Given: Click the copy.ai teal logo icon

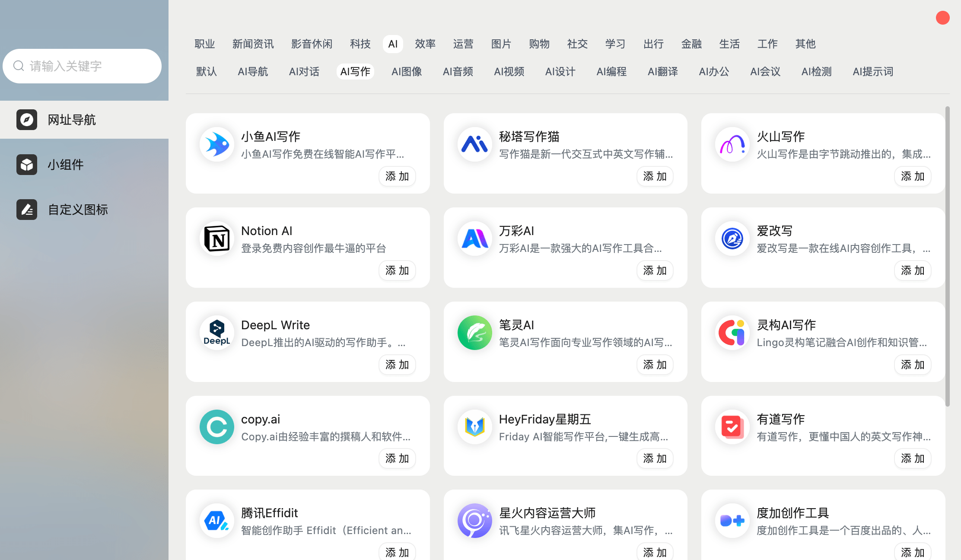Looking at the screenshot, I should point(217,427).
